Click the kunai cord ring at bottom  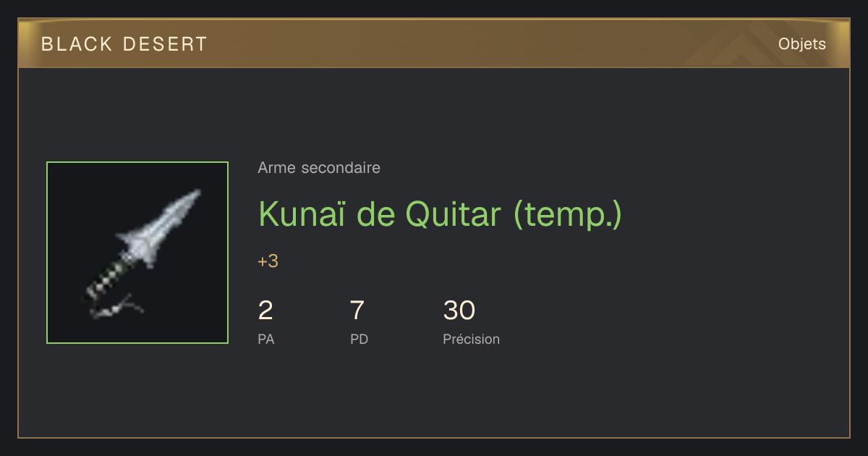coord(116,309)
